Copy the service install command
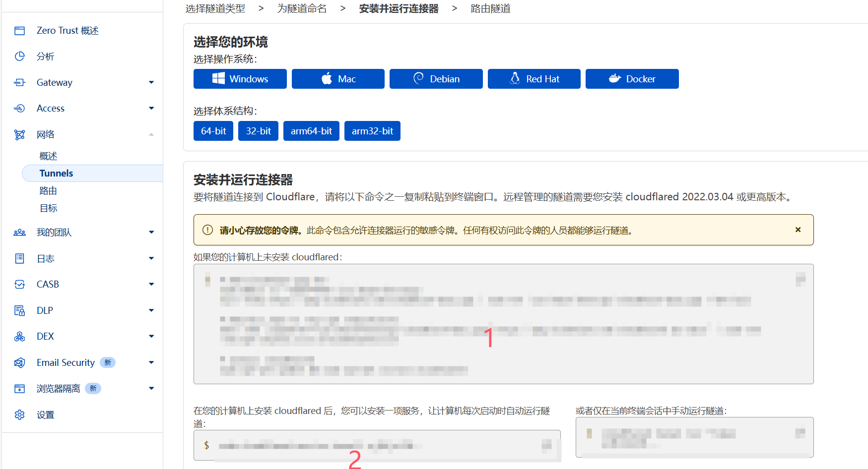 (546, 445)
